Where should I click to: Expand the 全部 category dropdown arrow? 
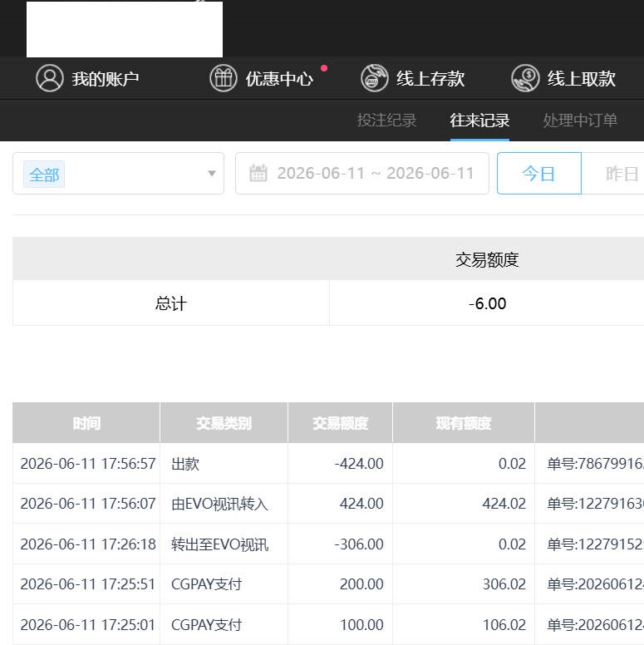tap(212, 173)
